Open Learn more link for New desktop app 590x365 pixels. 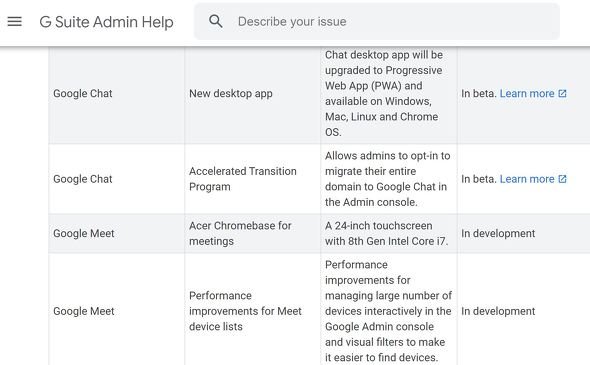527,93
